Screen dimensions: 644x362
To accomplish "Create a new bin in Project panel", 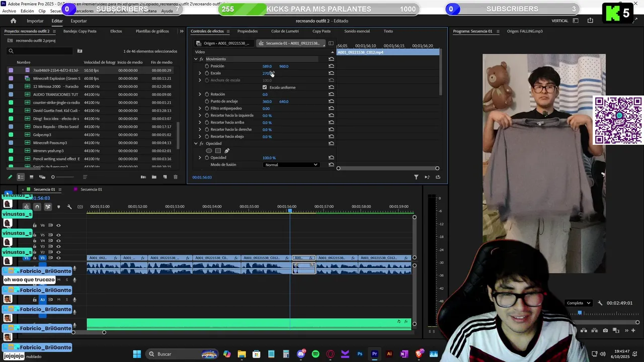I will pos(154,177).
